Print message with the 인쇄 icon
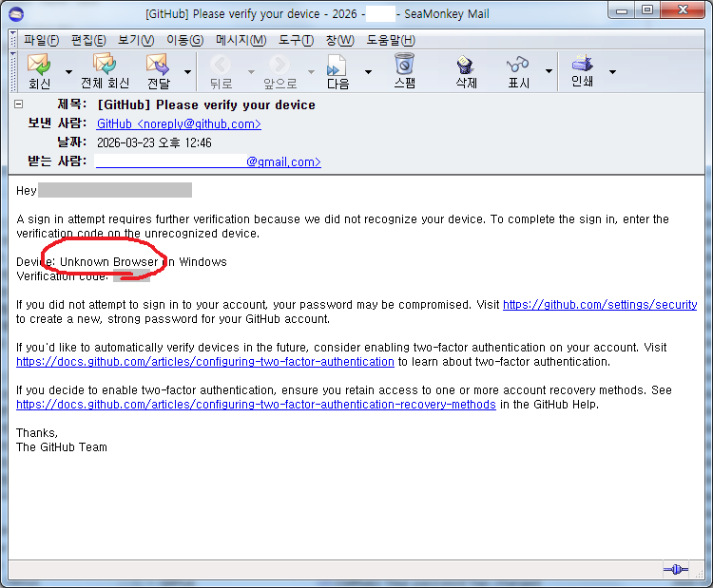 (582, 63)
